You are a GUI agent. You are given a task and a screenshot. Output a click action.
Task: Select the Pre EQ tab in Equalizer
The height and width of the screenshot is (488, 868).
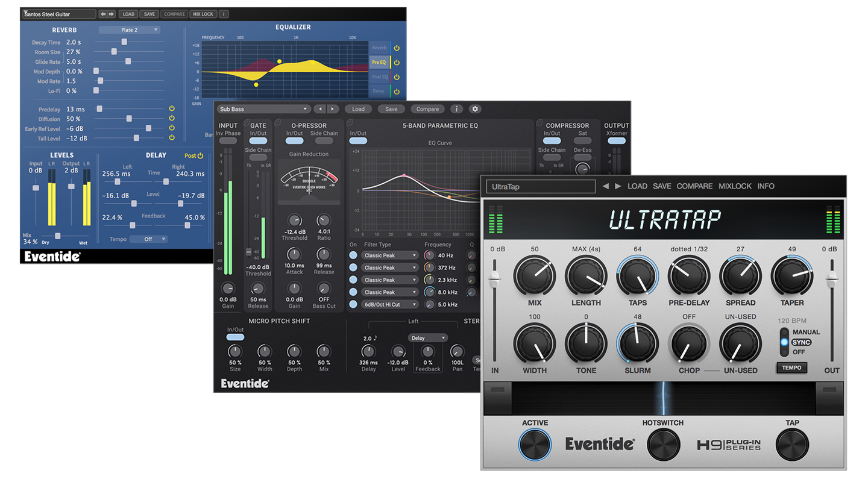[379, 62]
